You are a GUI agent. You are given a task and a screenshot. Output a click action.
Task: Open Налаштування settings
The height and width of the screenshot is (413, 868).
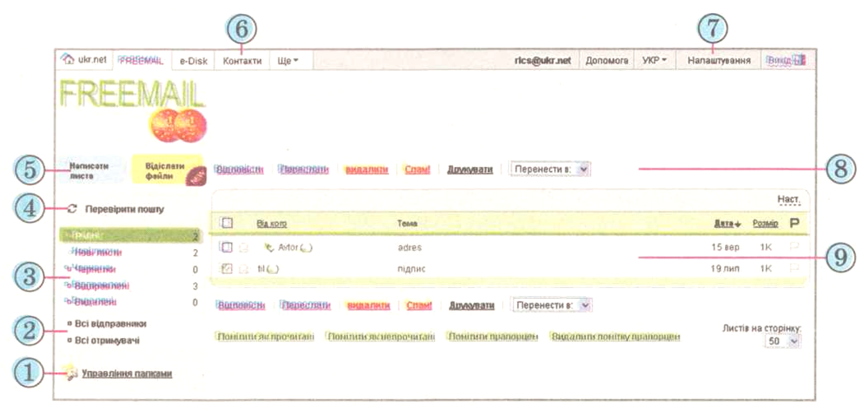point(719,60)
